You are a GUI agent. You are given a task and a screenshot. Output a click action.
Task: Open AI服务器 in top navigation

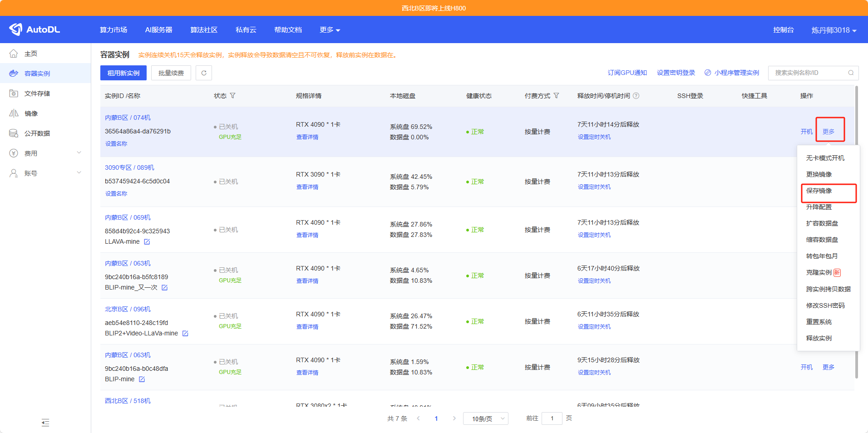[158, 30]
